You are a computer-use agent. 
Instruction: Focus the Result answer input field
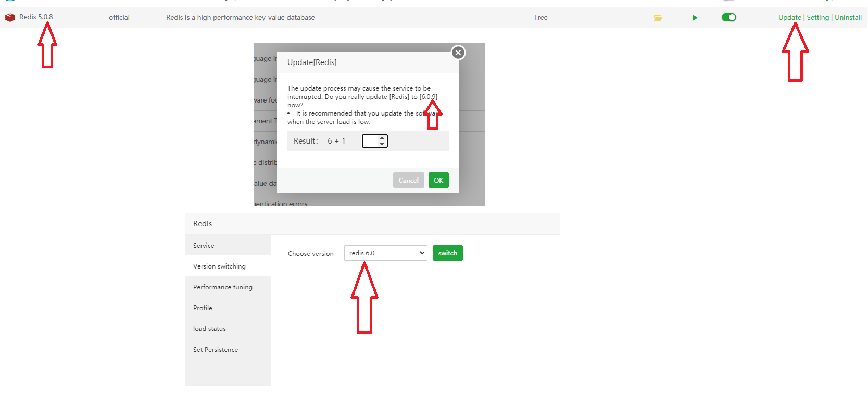[371, 141]
